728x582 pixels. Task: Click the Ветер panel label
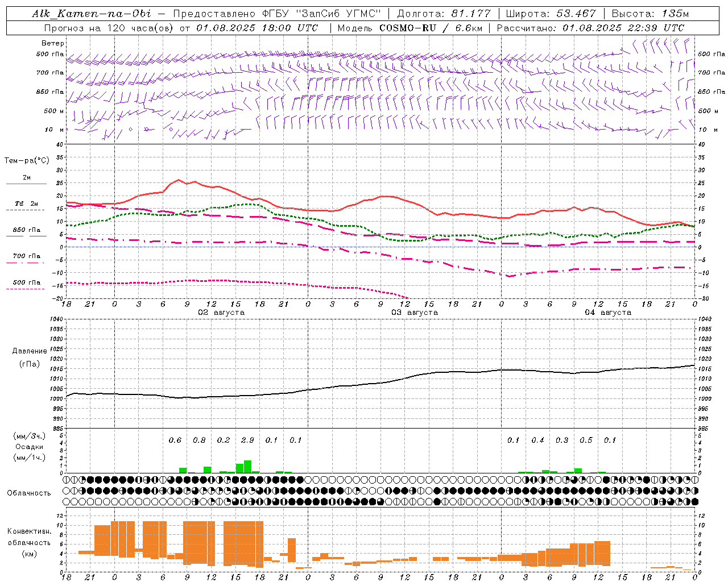click(53, 43)
